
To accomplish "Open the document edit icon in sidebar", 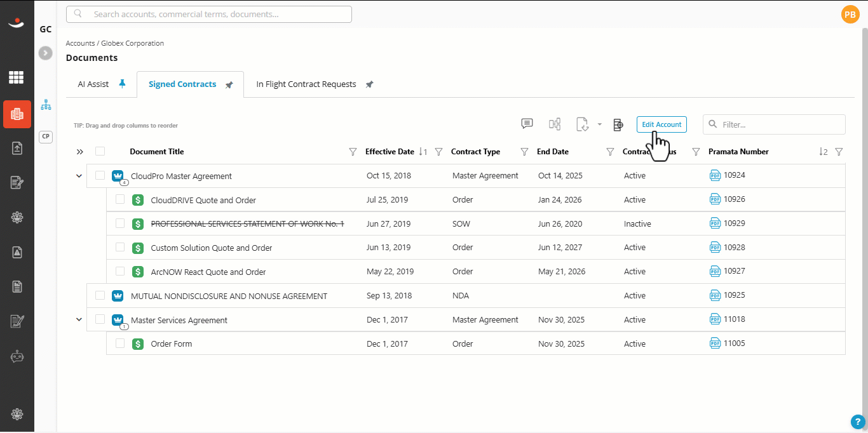I will (17, 183).
